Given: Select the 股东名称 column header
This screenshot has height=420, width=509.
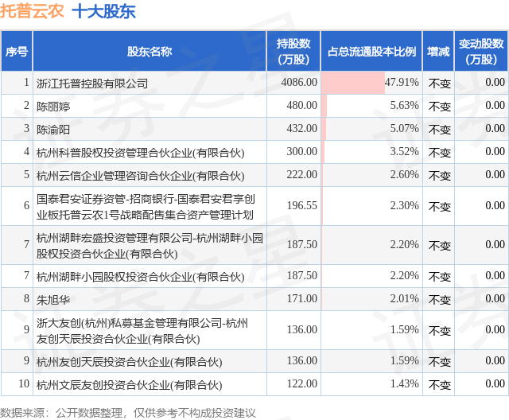Looking at the screenshot, I should (x=150, y=51).
